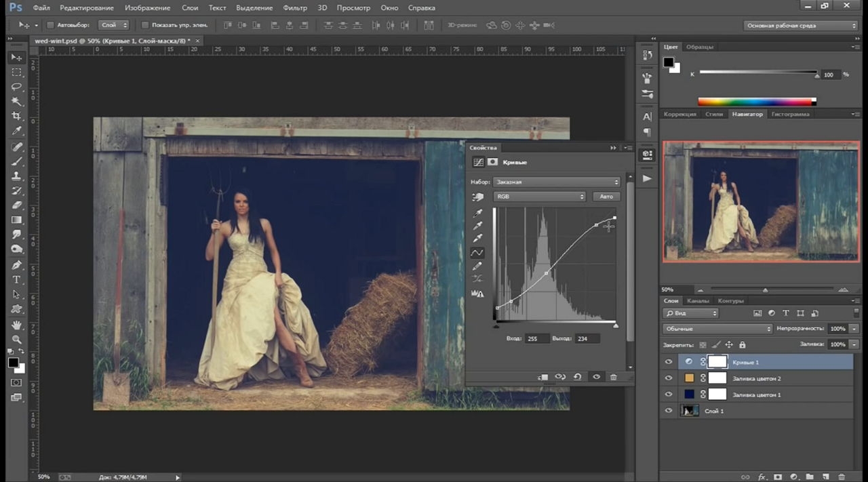Select the Gradient tool
This screenshot has height=482, width=868.
click(16, 220)
